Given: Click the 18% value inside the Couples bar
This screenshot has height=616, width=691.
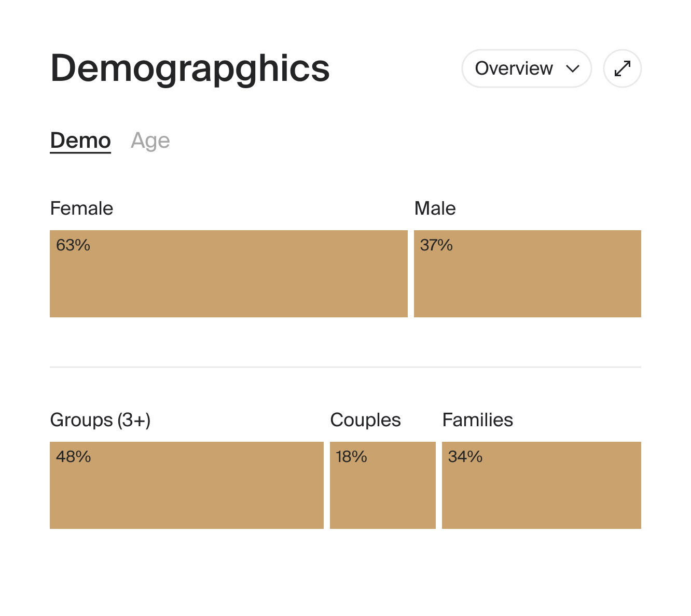Looking at the screenshot, I should pyautogui.click(x=351, y=457).
